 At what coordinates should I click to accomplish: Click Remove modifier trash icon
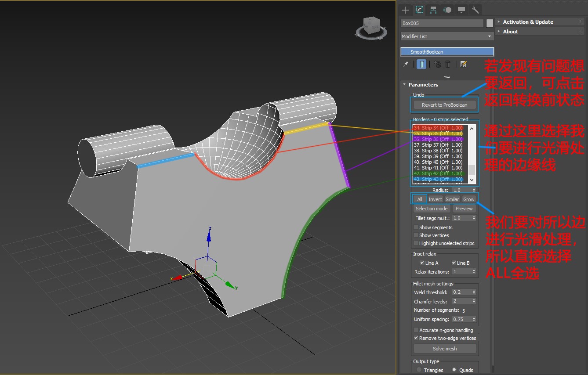[x=448, y=64]
